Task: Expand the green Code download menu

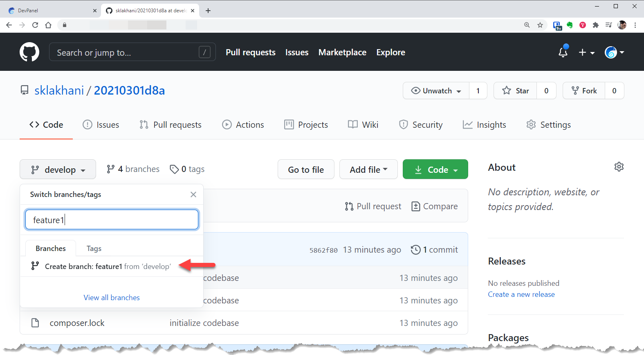Action: click(435, 170)
